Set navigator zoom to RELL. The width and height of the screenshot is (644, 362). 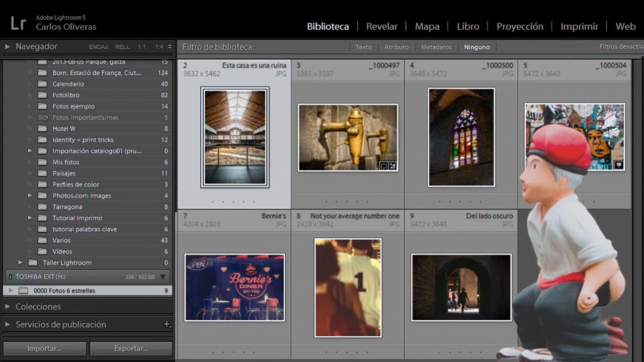(x=122, y=47)
